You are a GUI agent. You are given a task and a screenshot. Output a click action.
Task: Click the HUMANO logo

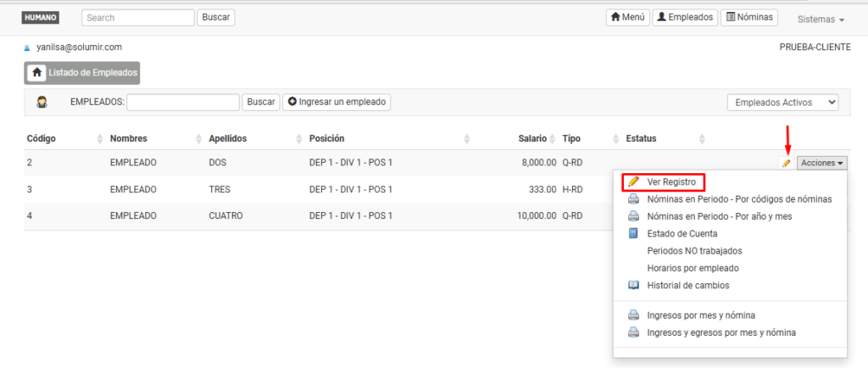pyautogui.click(x=40, y=18)
